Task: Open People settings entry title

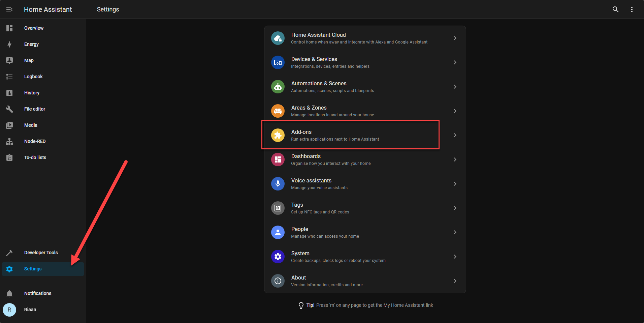Action: pos(299,229)
